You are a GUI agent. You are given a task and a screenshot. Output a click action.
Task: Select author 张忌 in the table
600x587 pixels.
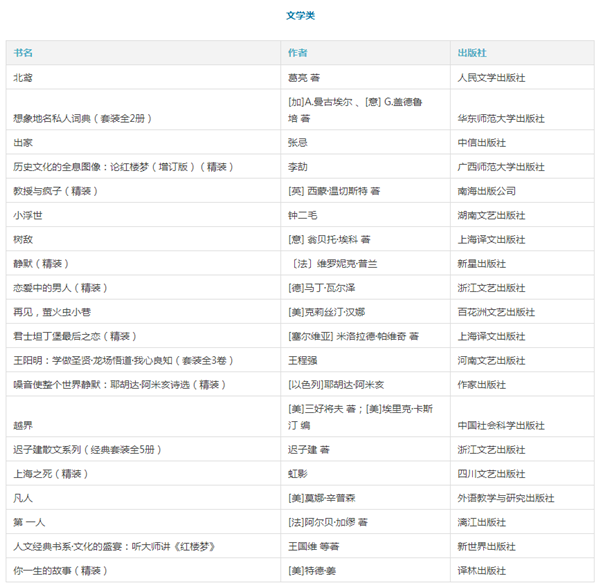(298, 142)
